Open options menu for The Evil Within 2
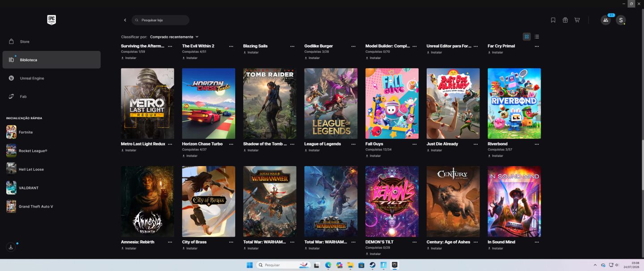This screenshot has width=644, height=271. click(x=231, y=46)
